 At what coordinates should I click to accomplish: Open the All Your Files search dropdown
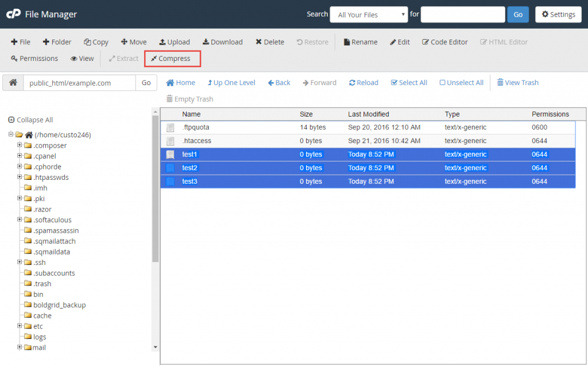pyautogui.click(x=368, y=14)
